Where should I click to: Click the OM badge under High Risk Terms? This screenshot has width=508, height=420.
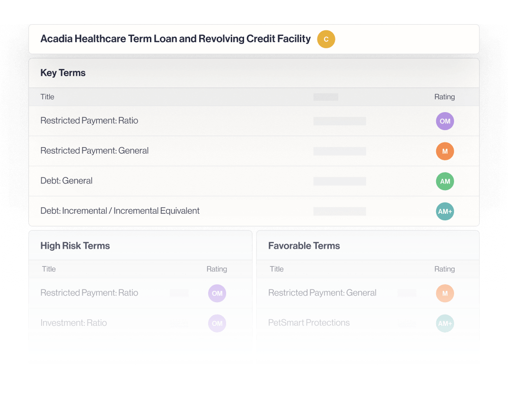pos(217,293)
